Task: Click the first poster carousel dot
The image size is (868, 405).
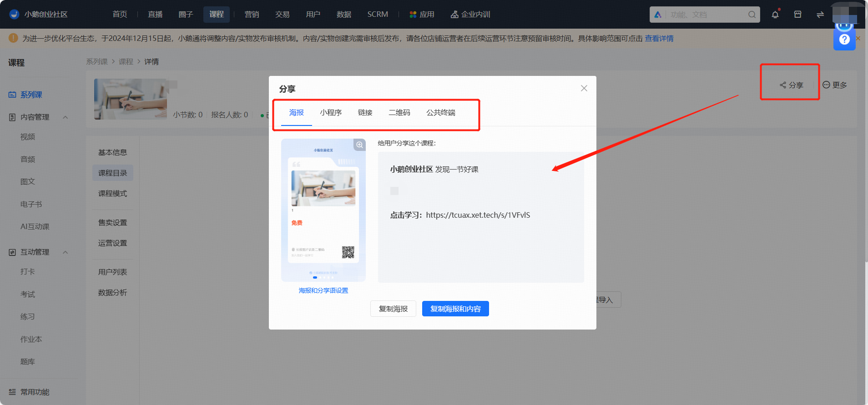Action: [x=315, y=277]
